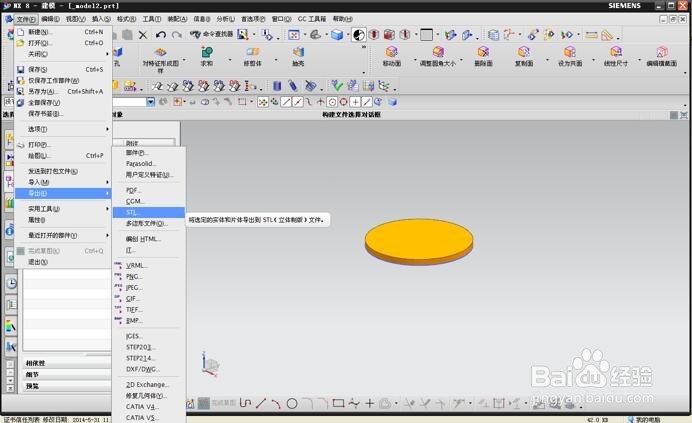This screenshot has width=692, height=423.
Task: Select Exit (退出) in File menu
Action: 63,262
